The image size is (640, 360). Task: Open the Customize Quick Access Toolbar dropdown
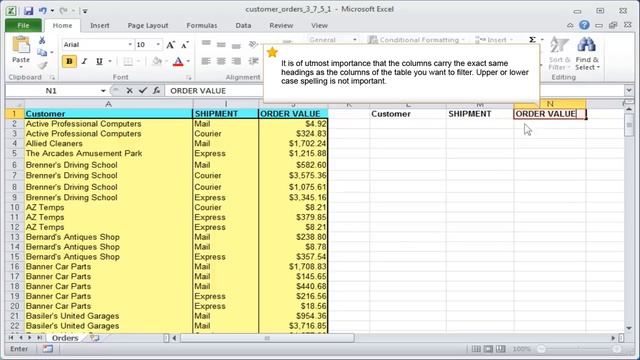point(85,11)
